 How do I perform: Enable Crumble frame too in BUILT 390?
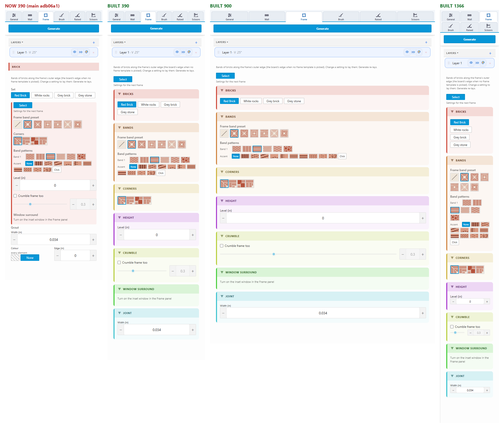pyautogui.click(x=119, y=262)
